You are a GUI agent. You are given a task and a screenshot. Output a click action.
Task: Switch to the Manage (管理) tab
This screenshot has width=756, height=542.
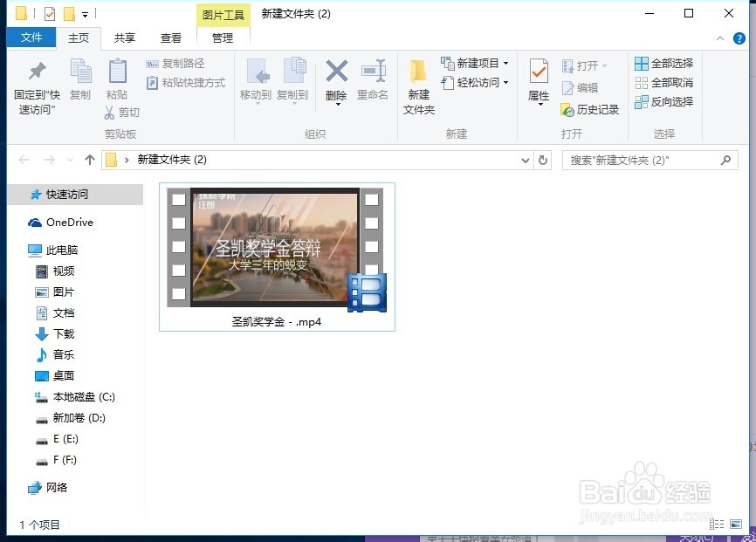click(x=223, y=38)
